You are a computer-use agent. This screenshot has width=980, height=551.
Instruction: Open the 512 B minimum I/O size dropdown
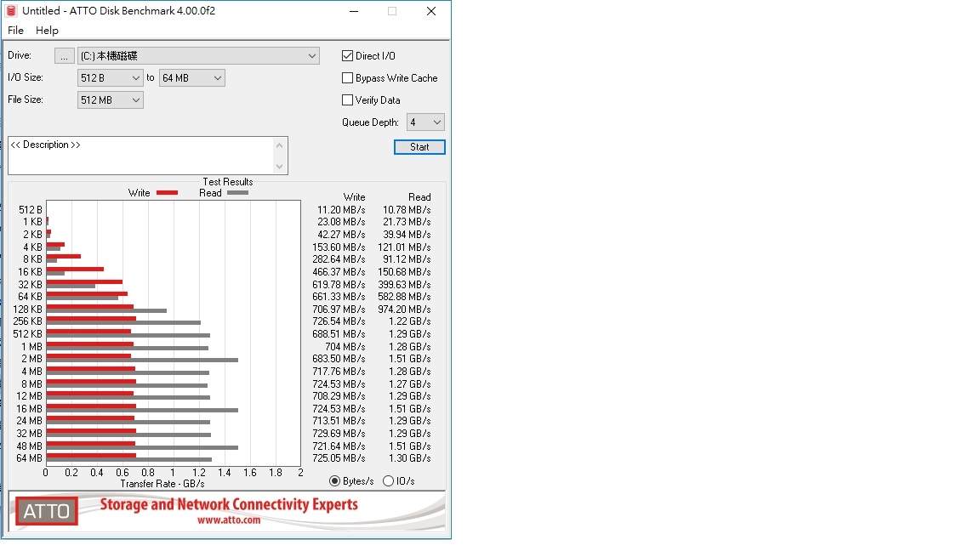point(110,78)
